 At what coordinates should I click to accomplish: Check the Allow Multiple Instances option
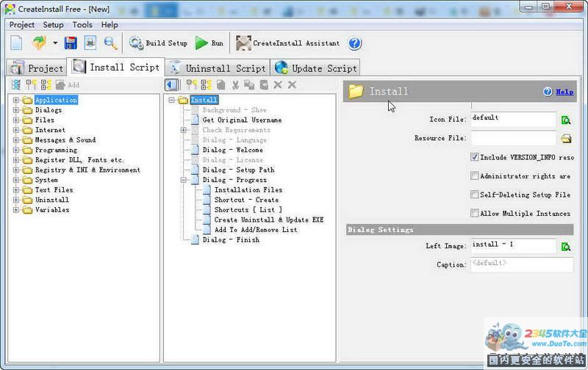point(475,214)
